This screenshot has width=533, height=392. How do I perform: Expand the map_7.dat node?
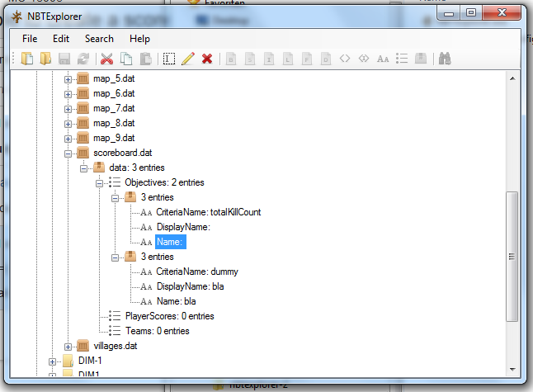[x=68, y=109]
